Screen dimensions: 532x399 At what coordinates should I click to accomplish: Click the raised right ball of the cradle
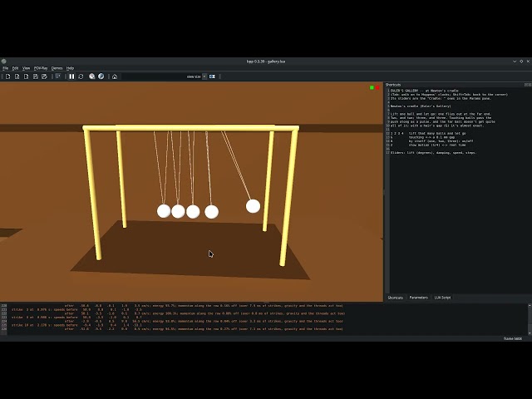pyautogui.click(x=253, y=206)
